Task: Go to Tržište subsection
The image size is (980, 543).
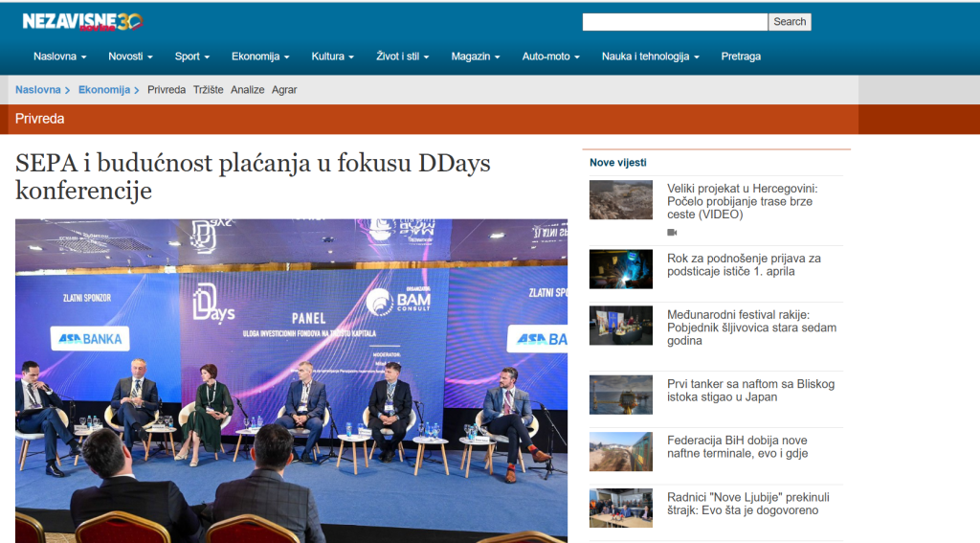Action: click(208, 89)
